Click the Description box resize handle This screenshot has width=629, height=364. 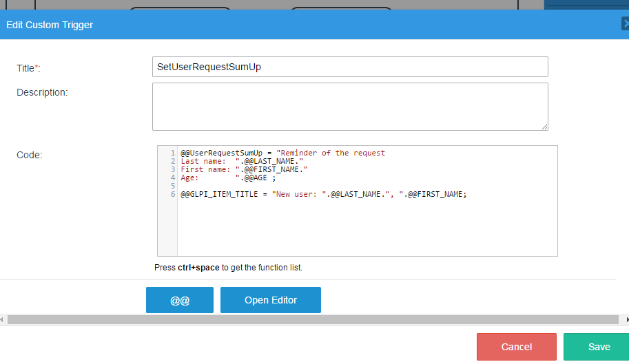[x=544, y=127]
